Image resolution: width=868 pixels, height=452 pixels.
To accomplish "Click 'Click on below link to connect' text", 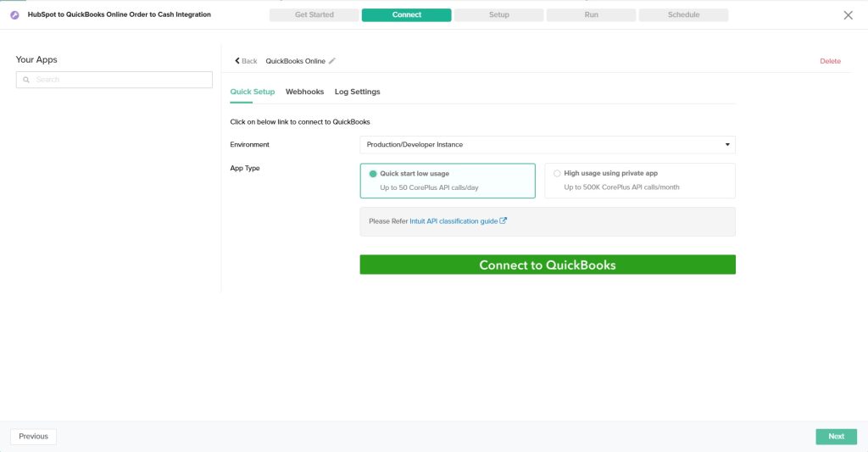I will 300,122.
